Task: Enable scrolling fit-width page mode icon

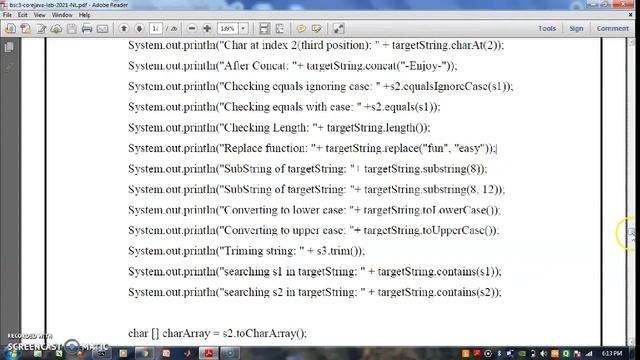Action: [264, 29]
